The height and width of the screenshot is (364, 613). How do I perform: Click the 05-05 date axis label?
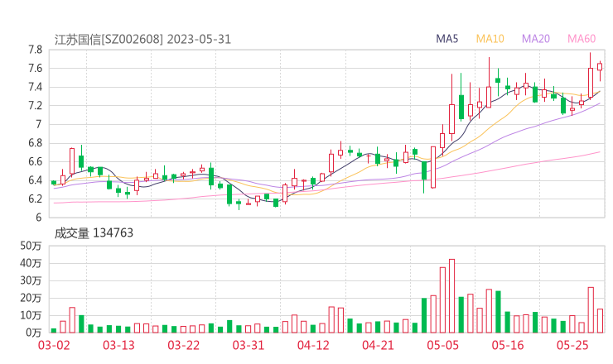pos(443,345)
